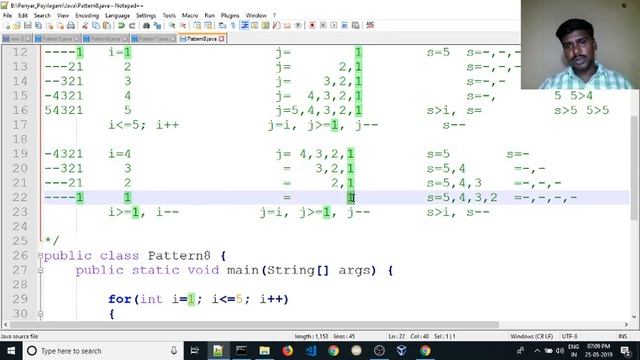This screenshot has height=360, width=640.
Task: Open Visual Studio Code from the taskbar
Action: (x=311, y=351)
